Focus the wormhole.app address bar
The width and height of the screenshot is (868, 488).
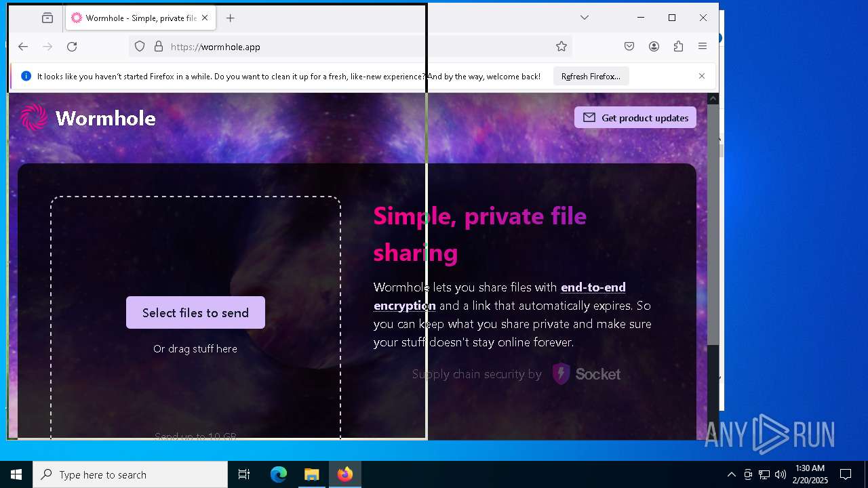coord(351,47)
